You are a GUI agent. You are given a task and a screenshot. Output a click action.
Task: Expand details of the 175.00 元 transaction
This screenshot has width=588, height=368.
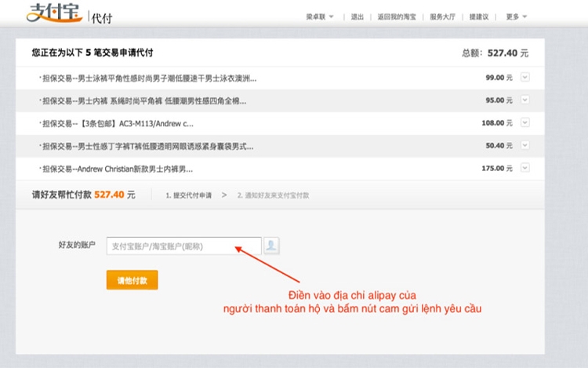click(525, 169)
